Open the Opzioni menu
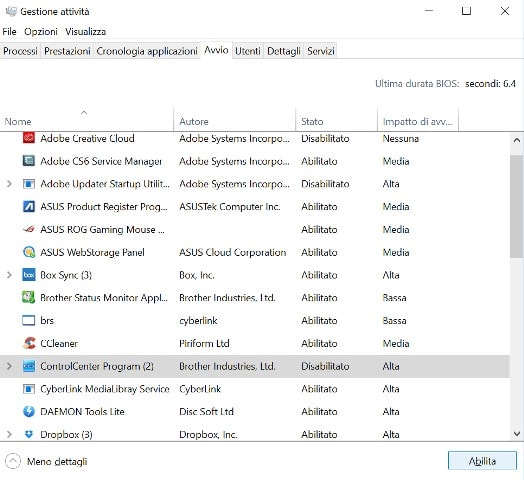Image resolution: width=524 pixels, height=480 pixels. (x=41, y=31)
